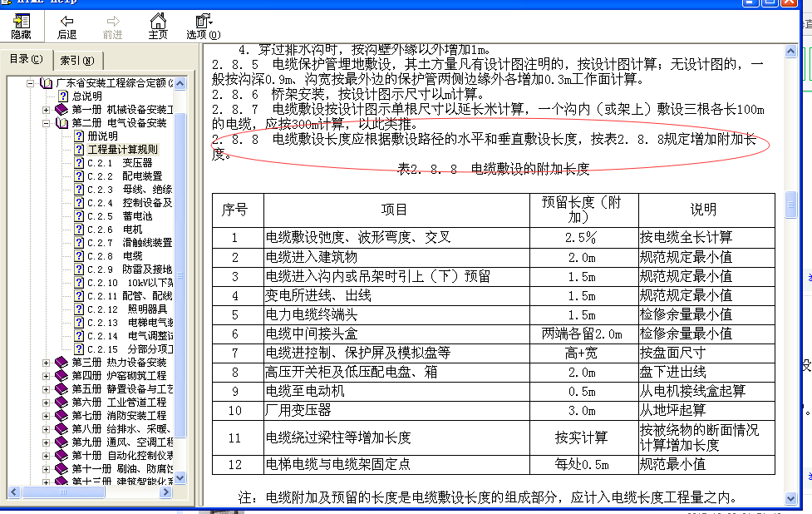Open C.2.14 电气调整 topic
Viewport: 812px width, 514px height.
pos(130,336)
